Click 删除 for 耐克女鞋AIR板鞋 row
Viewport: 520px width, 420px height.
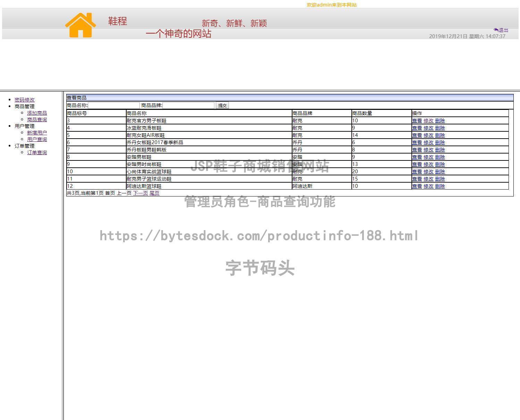click(x=440, y=135)
